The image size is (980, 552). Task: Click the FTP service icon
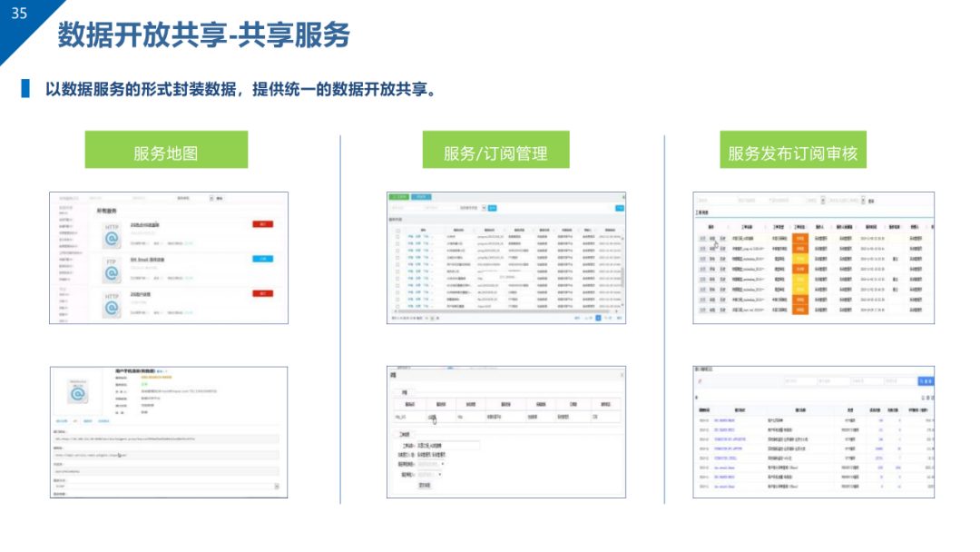point(112,270)
